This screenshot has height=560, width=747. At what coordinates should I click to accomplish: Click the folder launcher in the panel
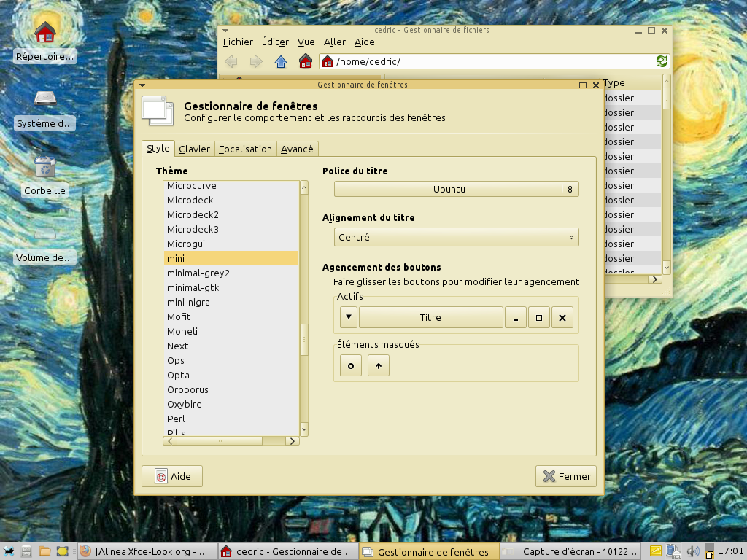click(44, 552)
